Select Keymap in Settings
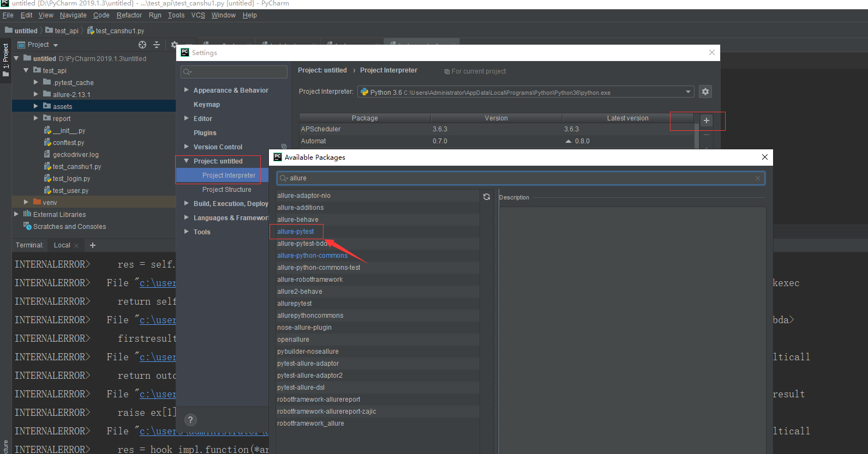 [207, 104]
